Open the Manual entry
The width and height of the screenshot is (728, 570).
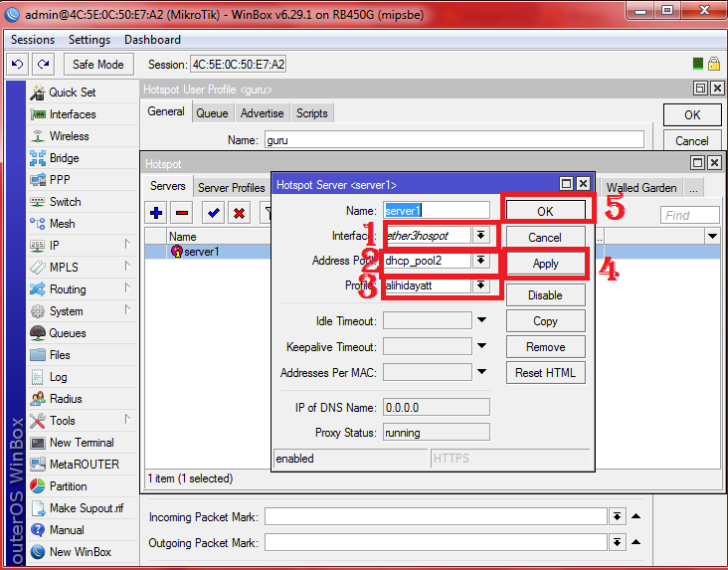[x=83, y=530]
